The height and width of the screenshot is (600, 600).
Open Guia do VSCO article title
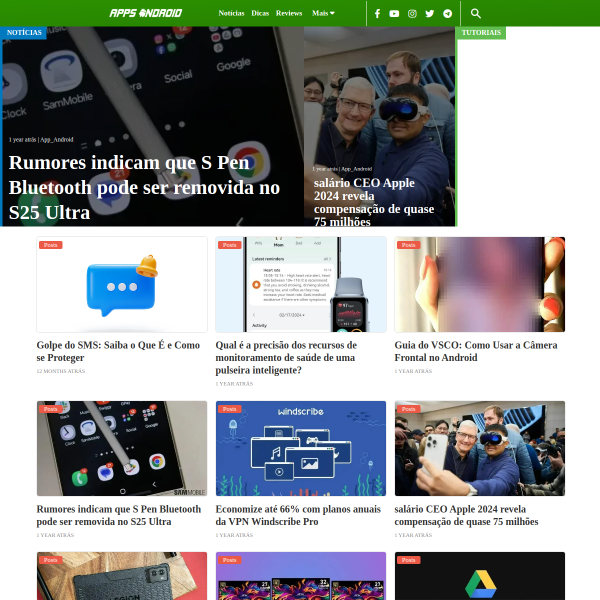tap(476, 351)
